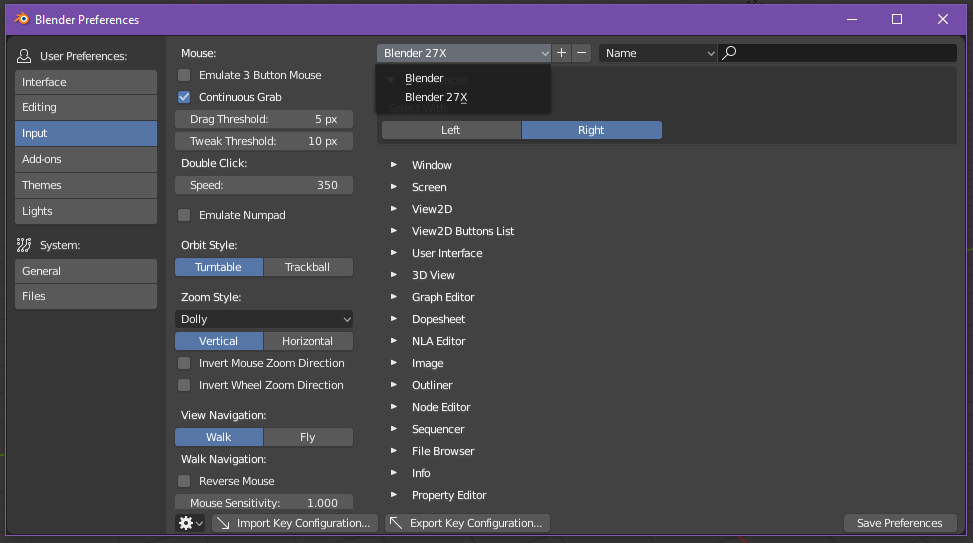The image size is (973, 543).
Task: Adjust the Drag Threshold value field
Action: point(264,119)
